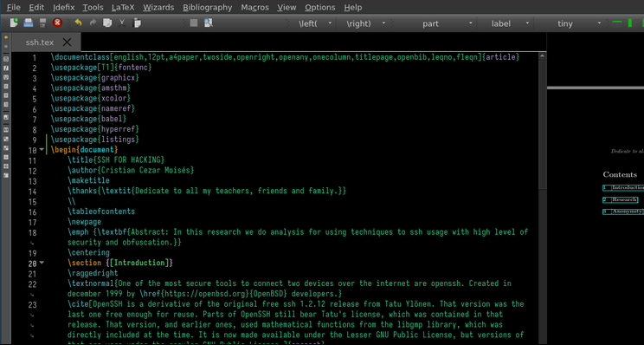The image size is (644, 345).
Task: Click the \thanks dedication text on line 14
Action: 207,191
